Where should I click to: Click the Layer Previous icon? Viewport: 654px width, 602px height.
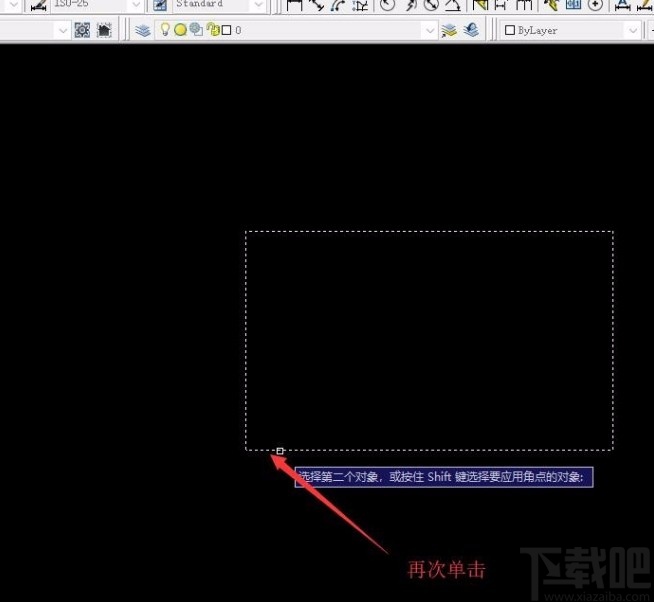point(471,30)
